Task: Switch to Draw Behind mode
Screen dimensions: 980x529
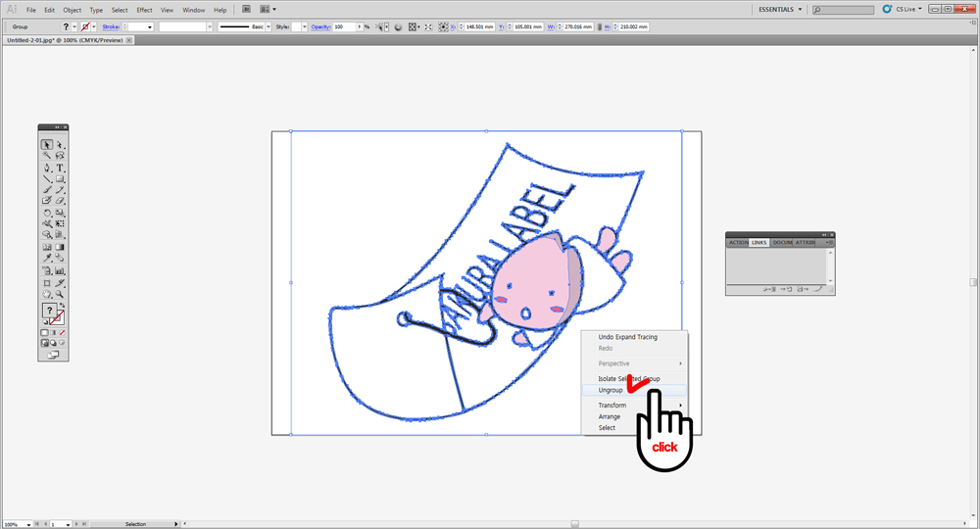Action: click(x=53, y=343)
